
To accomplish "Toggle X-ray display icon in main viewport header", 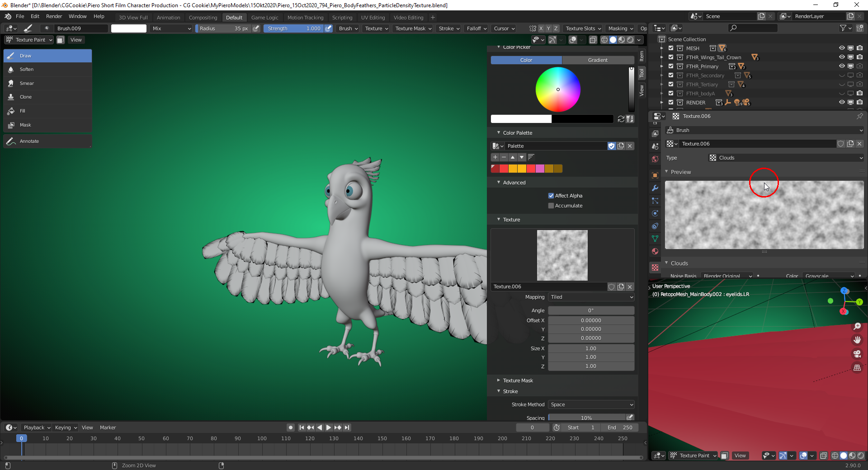I will click(x=593, y=40).
